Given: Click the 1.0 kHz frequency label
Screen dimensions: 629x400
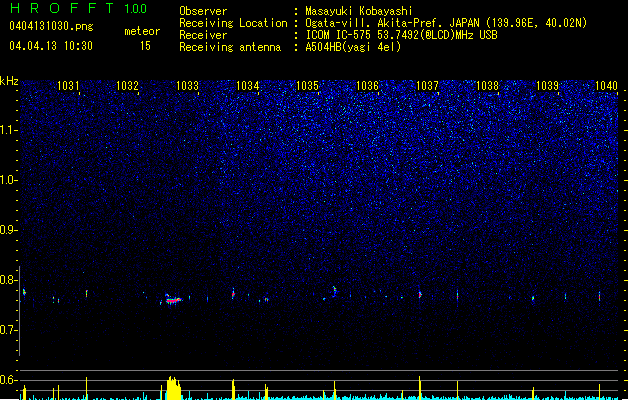Looking at the screenshot, I should pyautogui.click(x=8, y=180).
